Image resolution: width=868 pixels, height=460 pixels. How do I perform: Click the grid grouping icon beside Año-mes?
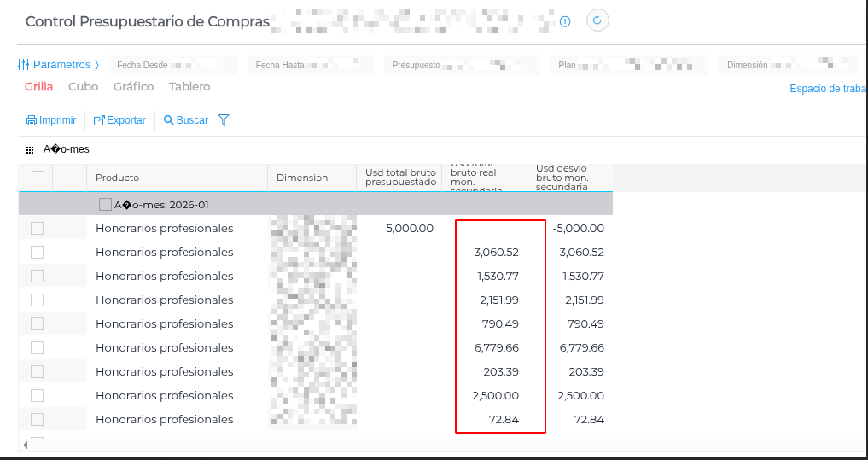(x=30, y=149)
